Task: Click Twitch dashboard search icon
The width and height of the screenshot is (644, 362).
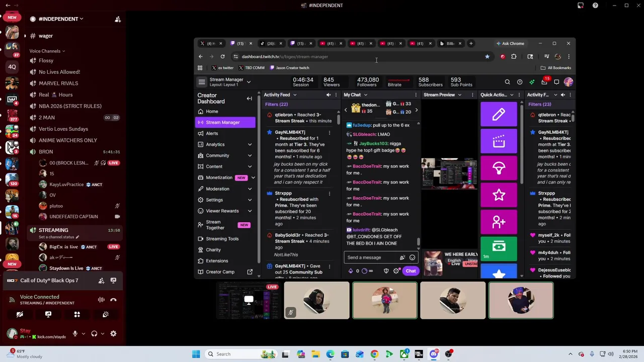Action: 507,82
